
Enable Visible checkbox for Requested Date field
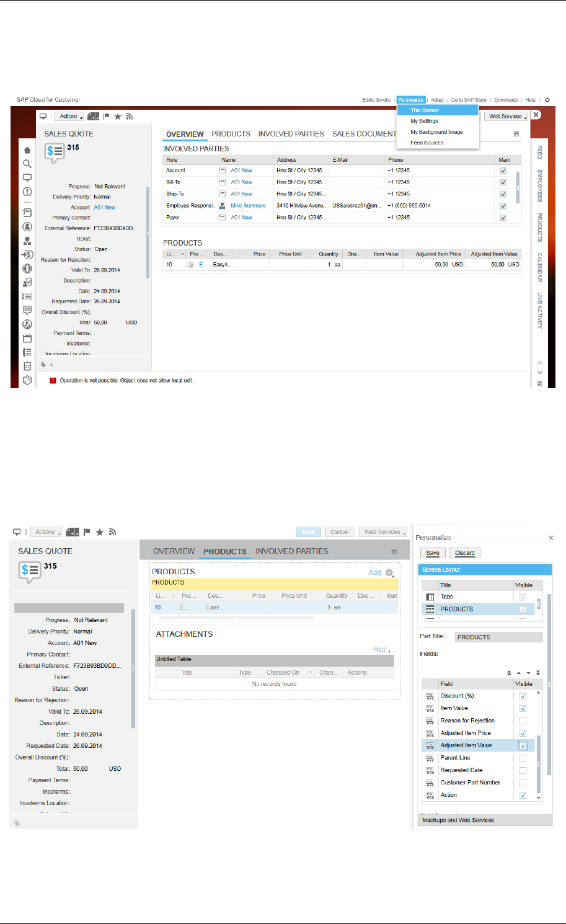click(523, 770)
